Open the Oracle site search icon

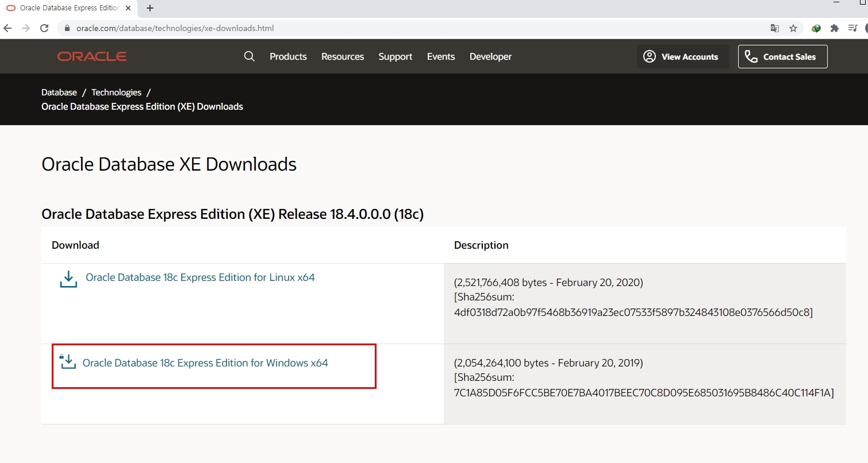click(249, 56)
